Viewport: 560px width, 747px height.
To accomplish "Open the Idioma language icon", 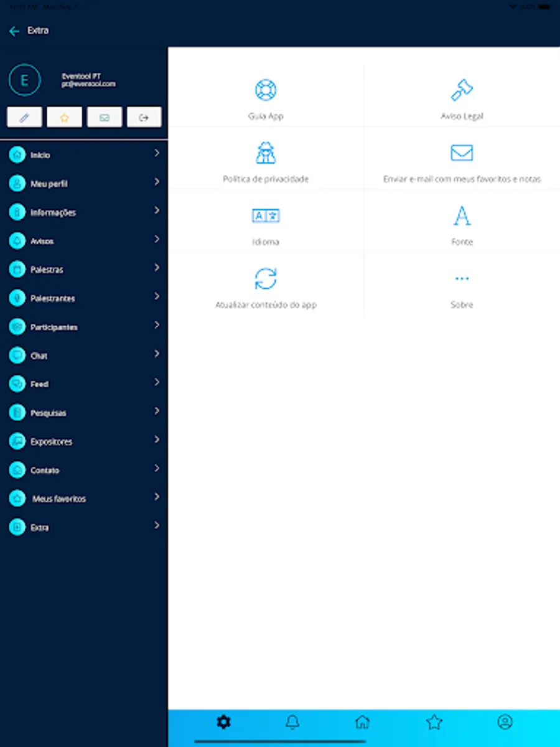I will 266,215.
